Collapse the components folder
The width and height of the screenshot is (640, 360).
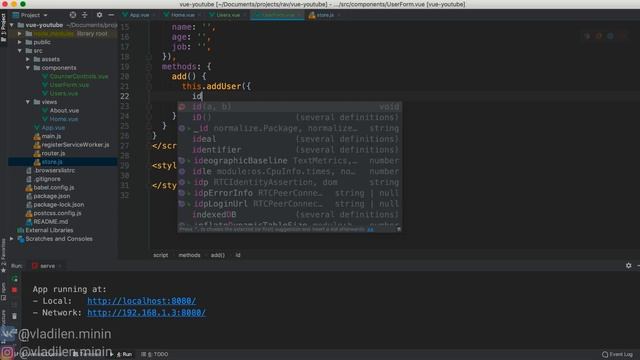[28, 68]
